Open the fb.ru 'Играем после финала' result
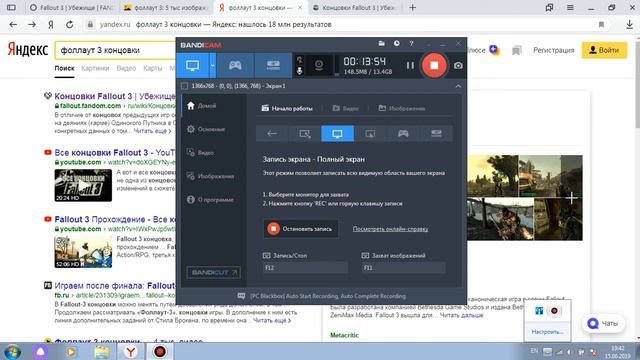 coord(115,285)
